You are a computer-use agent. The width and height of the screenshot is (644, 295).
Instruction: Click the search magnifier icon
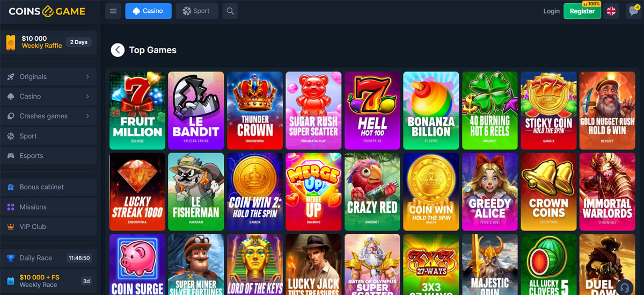click(230, 11)
